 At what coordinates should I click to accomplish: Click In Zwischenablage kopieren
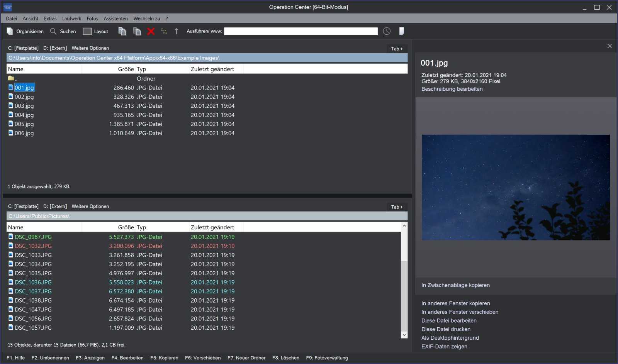pos(455,285)
